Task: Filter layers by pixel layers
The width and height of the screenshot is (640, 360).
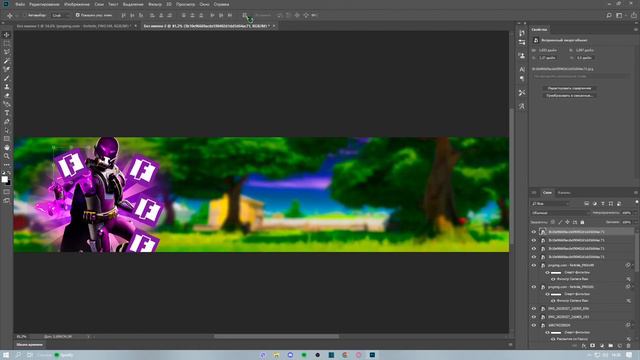Action: [x=587, y=203]
